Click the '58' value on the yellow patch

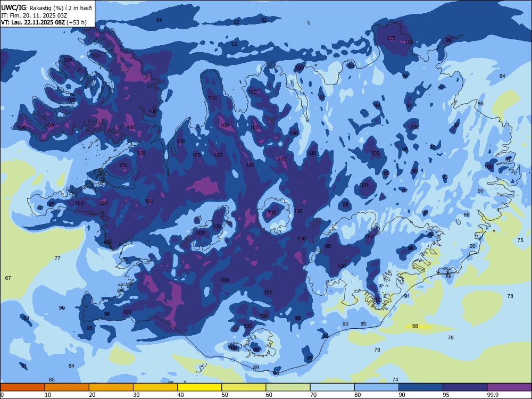415,326
